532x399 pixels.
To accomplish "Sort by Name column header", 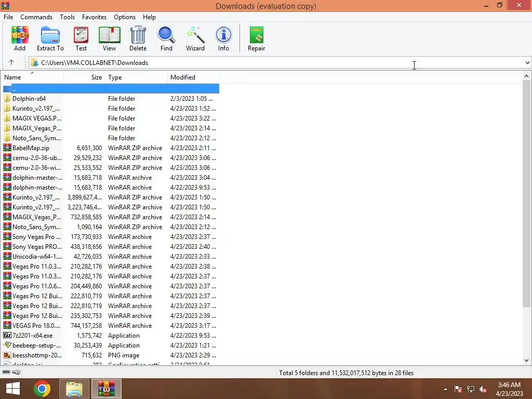I will [x=32, y=77].
